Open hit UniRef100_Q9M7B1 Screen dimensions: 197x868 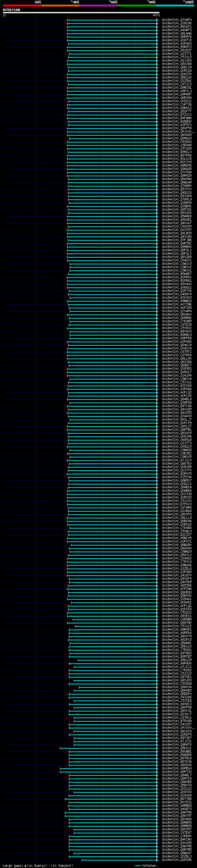177,430
